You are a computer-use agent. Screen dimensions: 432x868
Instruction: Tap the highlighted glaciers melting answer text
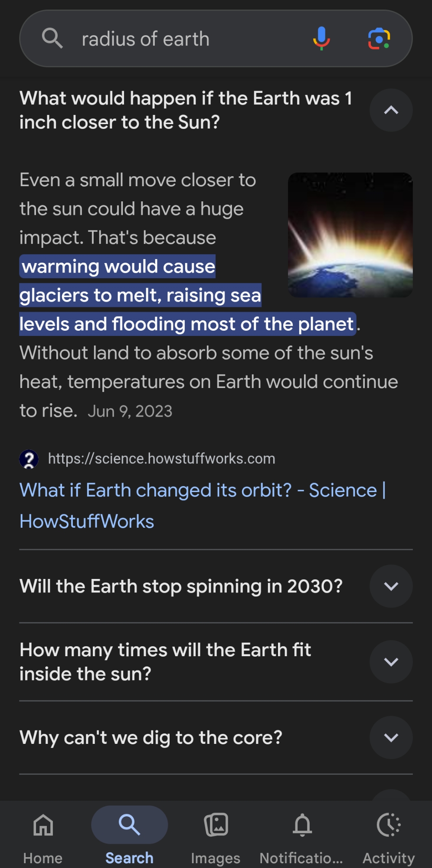pos(140,296)
